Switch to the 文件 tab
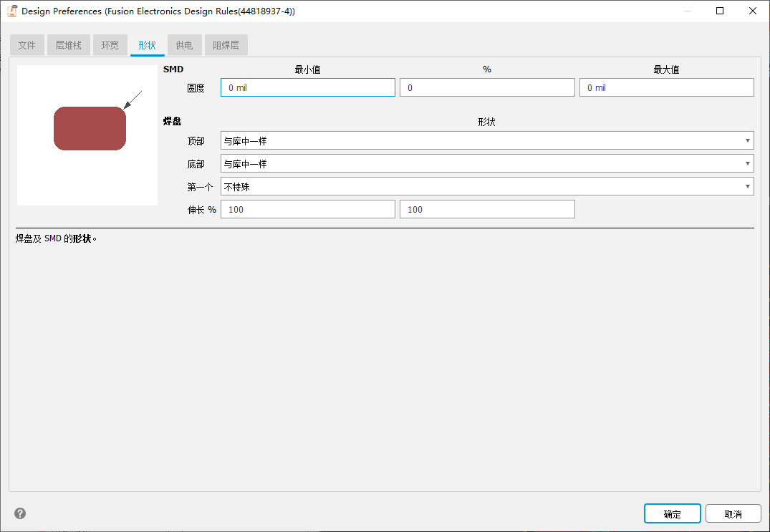Image resolution: width=770 pixels, height=532 pixels. [x=27, y=44]
